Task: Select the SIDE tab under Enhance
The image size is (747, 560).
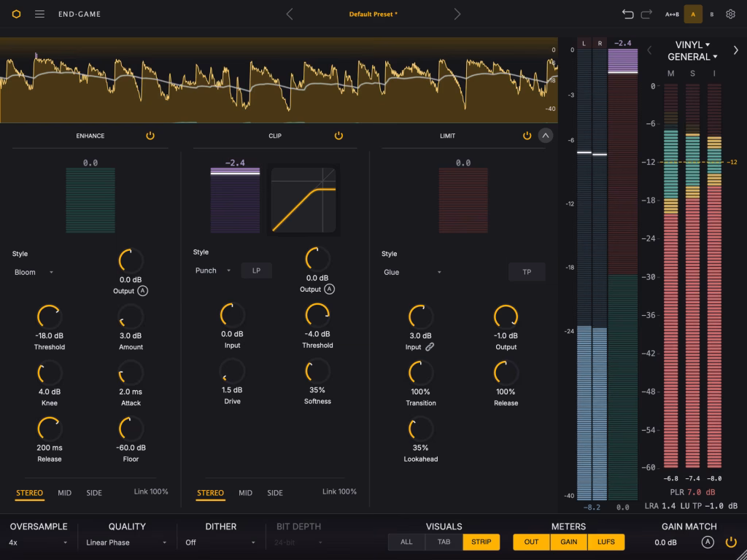Action: 94,493
